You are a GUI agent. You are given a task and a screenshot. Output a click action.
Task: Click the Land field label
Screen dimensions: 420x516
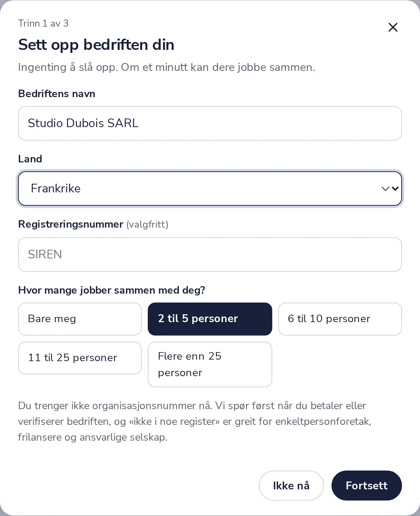(x=30, y=159)
